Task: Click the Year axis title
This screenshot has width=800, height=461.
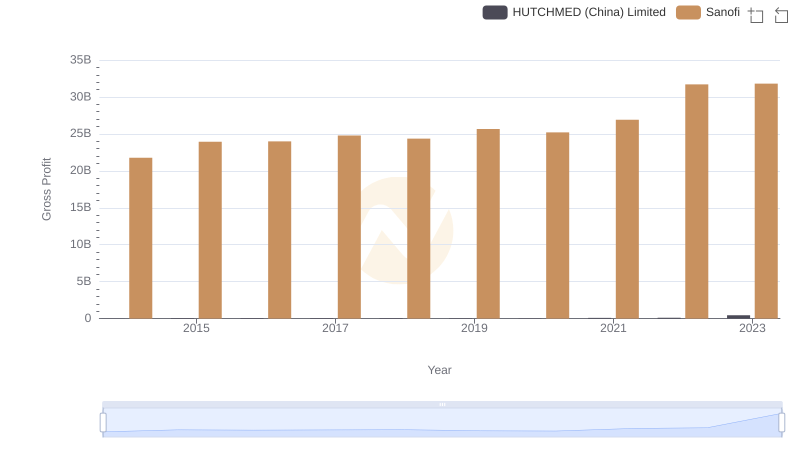Action: click(x=439, y=370)
